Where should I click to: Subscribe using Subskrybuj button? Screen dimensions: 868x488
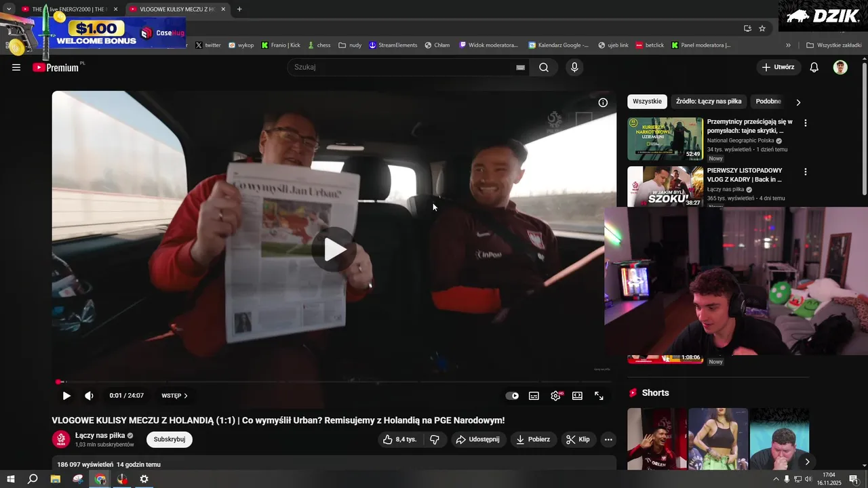click(x=170, y=439)
